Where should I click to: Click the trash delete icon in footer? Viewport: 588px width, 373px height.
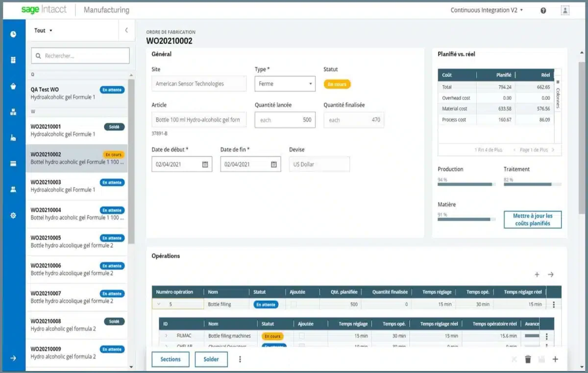pos(528,359)
